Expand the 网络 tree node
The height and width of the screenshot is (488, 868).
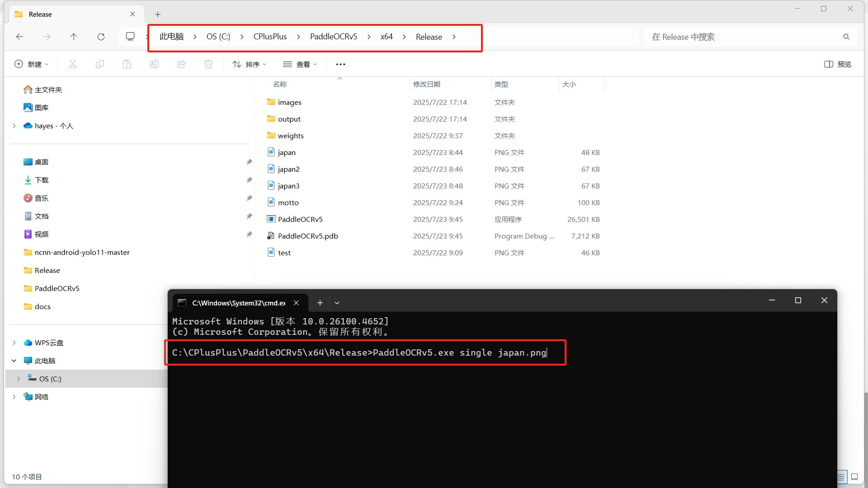tap(14, 397)
